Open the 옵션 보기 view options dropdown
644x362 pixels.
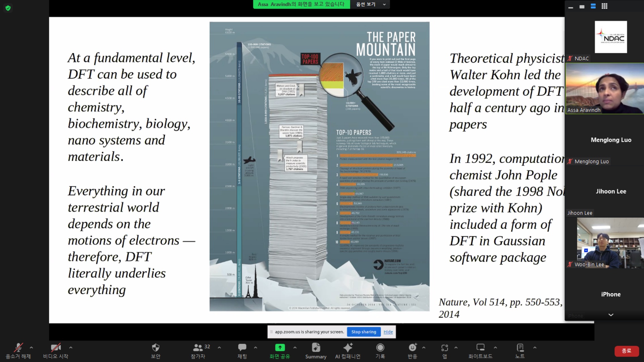pyautogui.click(x=370, y=4)
